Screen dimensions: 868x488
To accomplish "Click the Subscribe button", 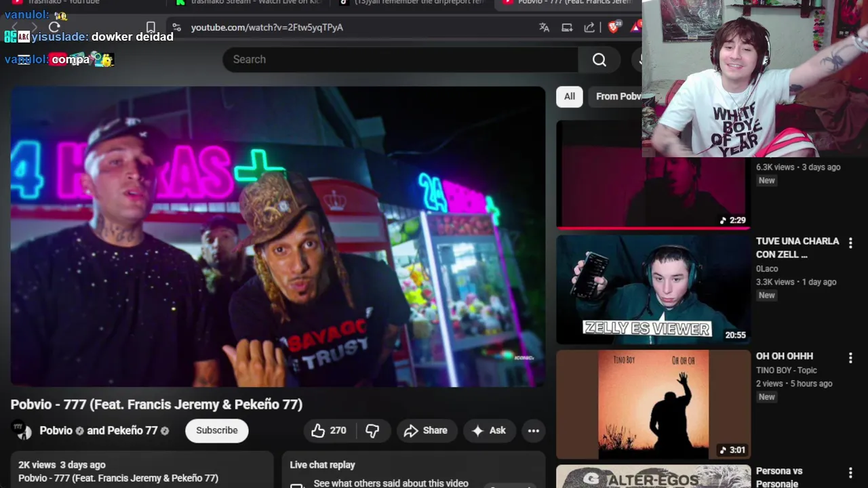I will point(217,430).
